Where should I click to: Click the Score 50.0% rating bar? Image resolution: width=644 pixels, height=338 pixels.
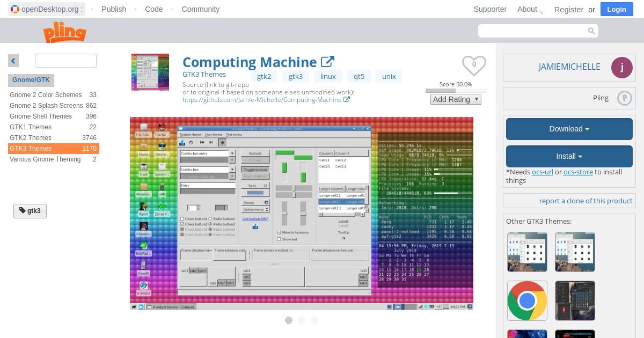pyautogui.click(x=456, y=91)
